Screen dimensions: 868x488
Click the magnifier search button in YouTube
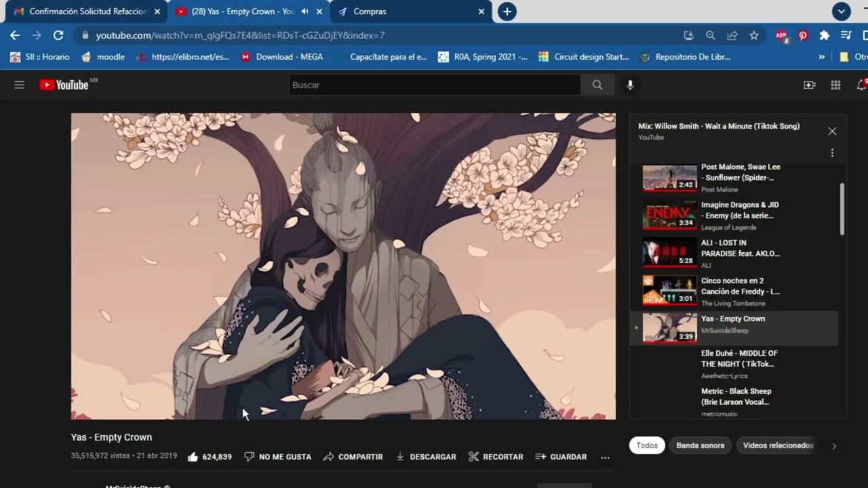[x=597, y=85]
